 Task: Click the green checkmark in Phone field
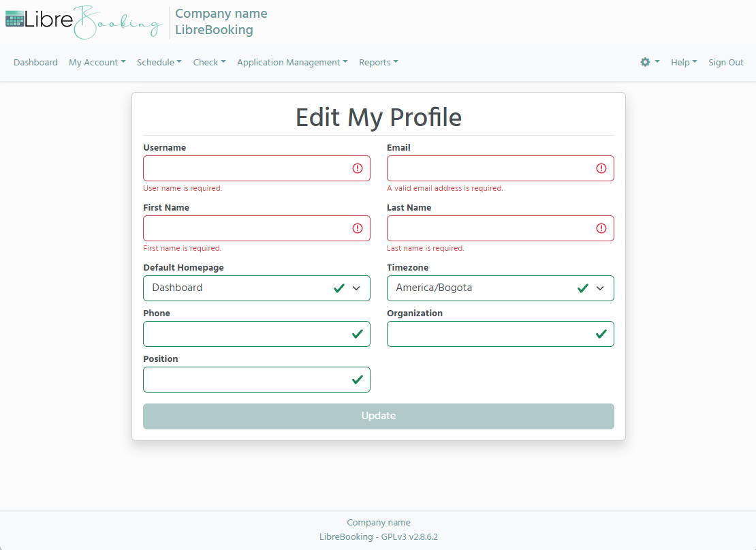click(x=358, y=334)
